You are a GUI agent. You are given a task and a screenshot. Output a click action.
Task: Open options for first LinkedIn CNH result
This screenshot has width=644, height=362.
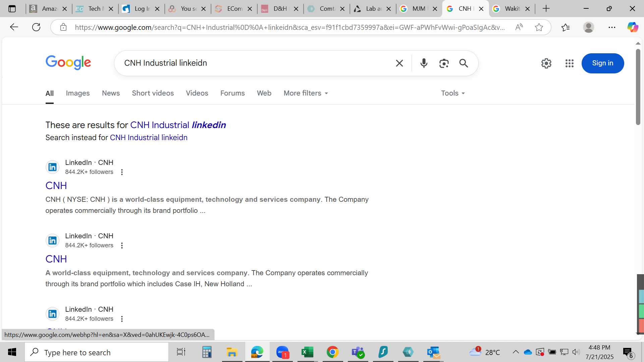pos(122,172)
